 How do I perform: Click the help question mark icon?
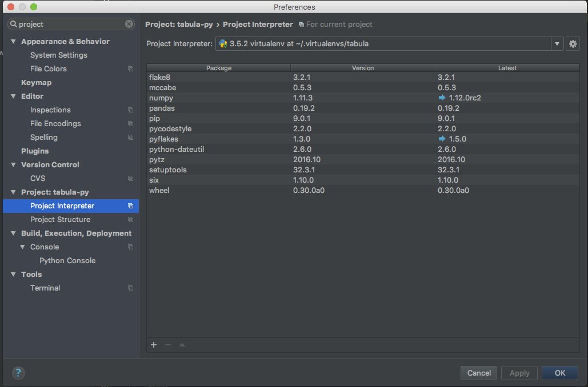(18, 373)
